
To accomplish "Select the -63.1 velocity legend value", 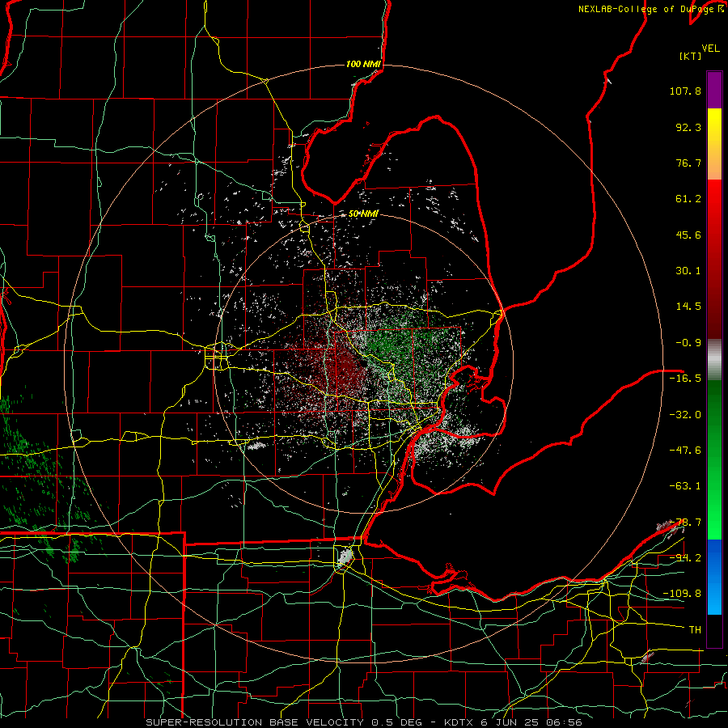I will click(685, 486).
